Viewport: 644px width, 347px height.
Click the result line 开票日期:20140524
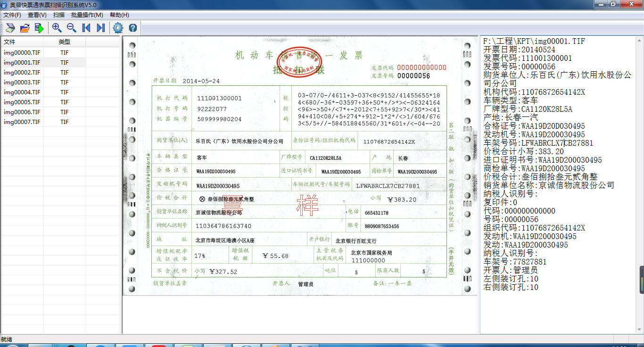click(x=519, y=50)
